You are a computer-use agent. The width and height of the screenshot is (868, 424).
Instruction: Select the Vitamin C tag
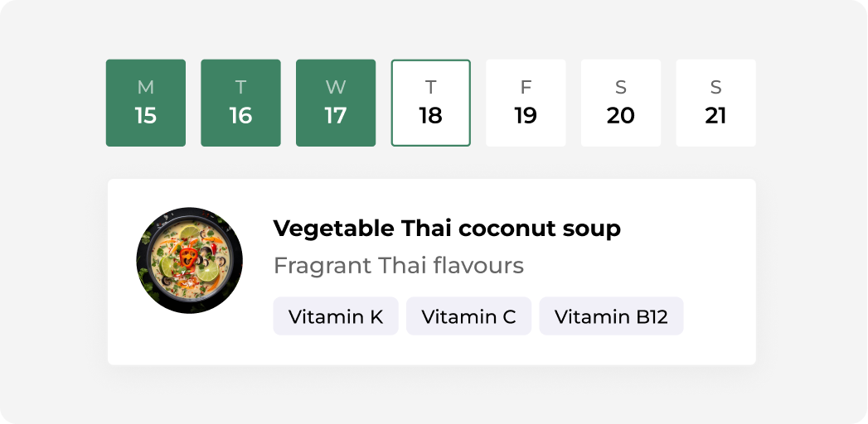coord(469,316)
